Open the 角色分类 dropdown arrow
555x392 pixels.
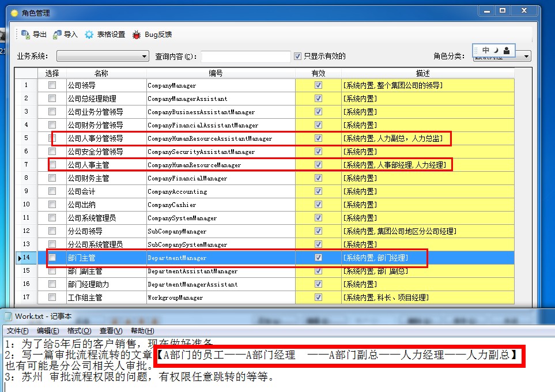[x=526, y=56]
